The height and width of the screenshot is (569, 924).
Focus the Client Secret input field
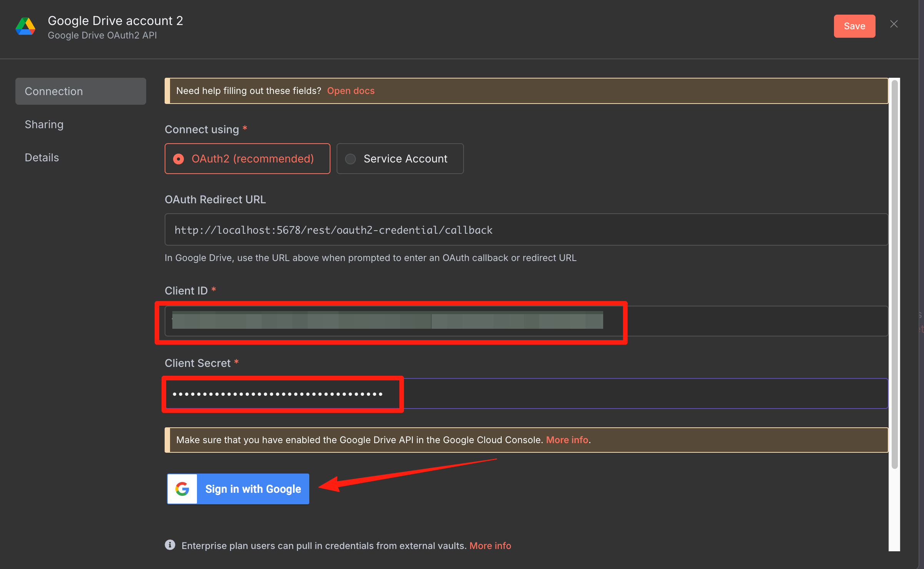point(526,393)
